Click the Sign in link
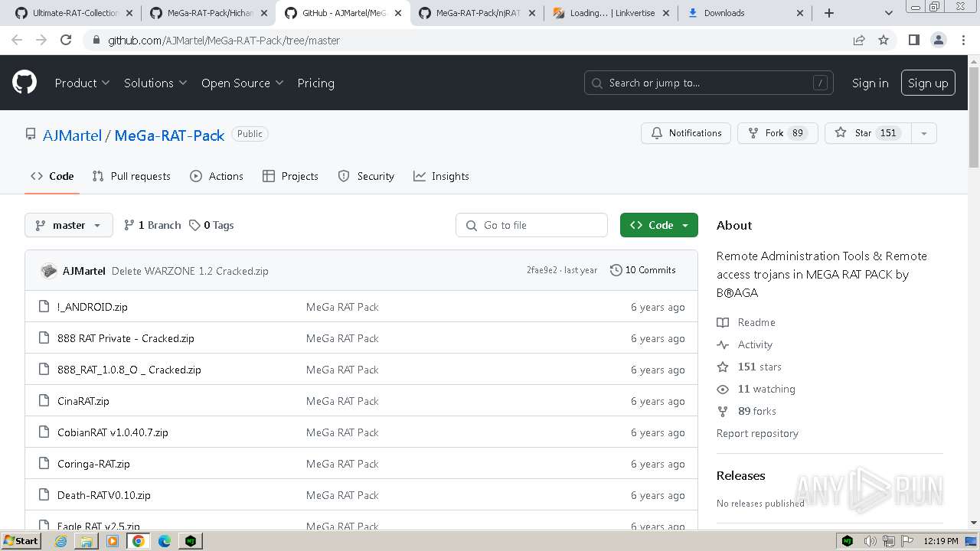980x551 pixels. coord(870,83)
